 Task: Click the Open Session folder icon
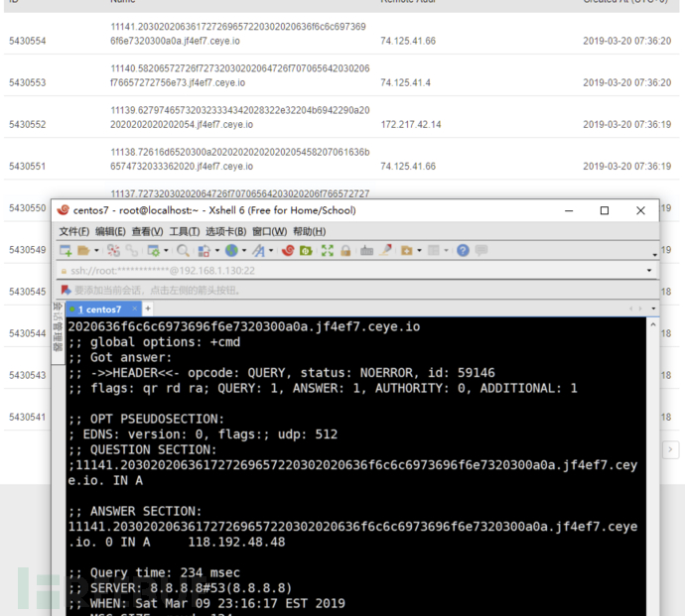click(x=83, y=251)
